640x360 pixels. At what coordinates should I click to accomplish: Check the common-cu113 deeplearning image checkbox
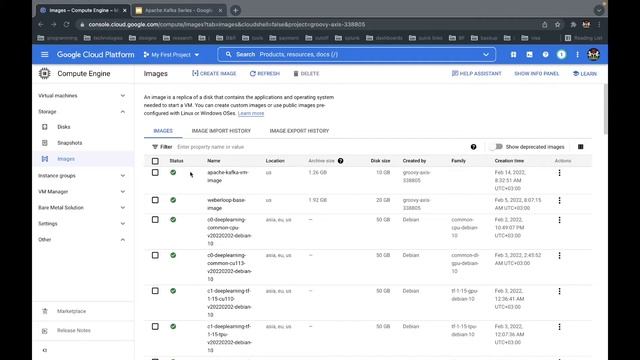tap(155, 255)
